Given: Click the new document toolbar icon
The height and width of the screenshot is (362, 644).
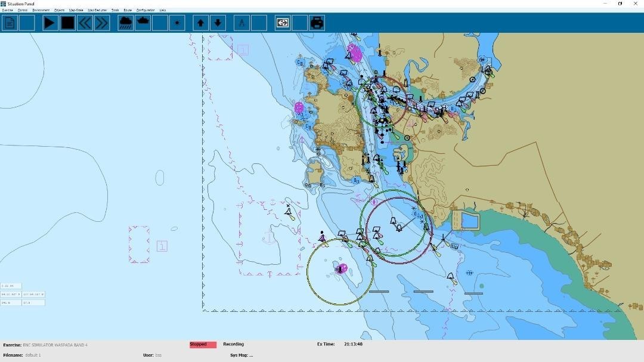Looking at the screenshot, I should click(10, 23).
